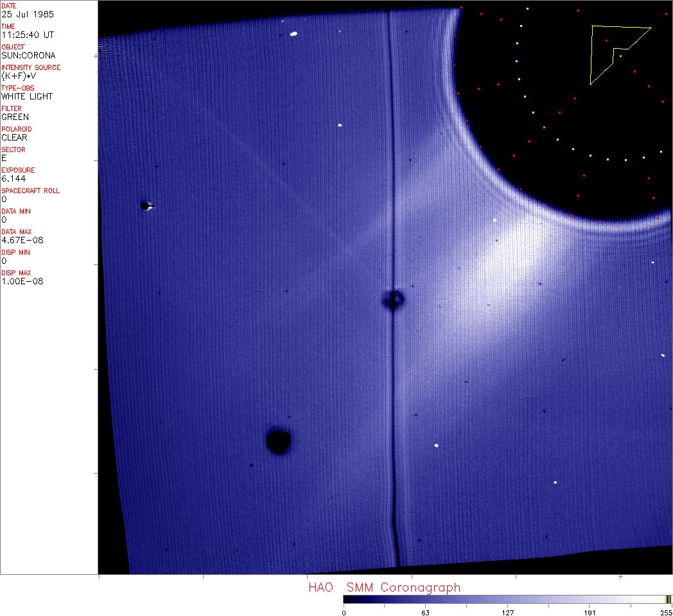Screen dimensions: 673x616
Task: Click the DISP MAX value 1.00E-08
Action: click(x=22, y=281)
